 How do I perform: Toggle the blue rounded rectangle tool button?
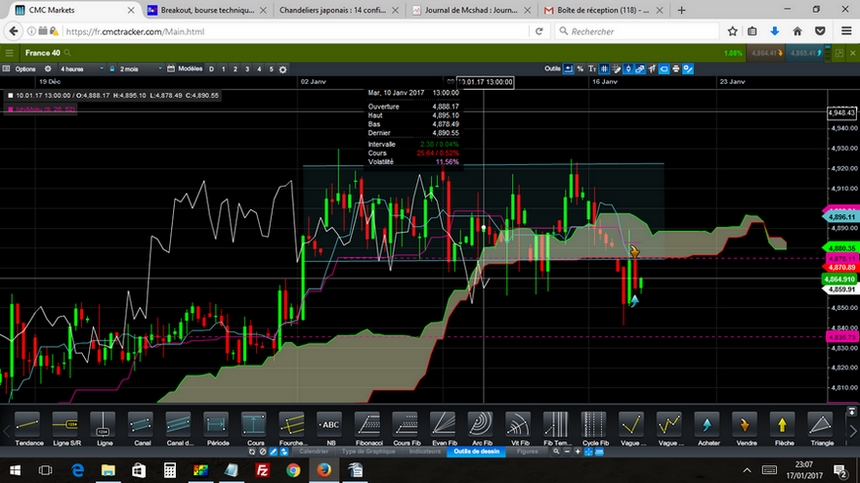pos(664,69)
